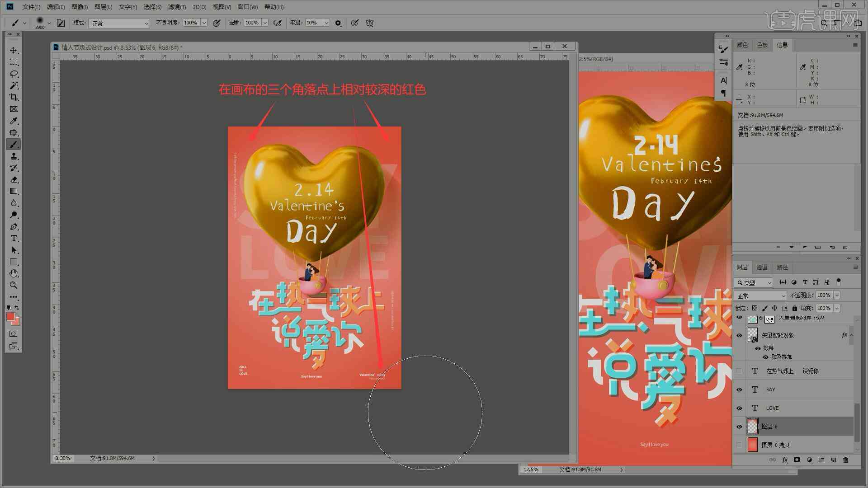Click the layers panel scrollbar
The image size is (868, 488).
(856, 422)
